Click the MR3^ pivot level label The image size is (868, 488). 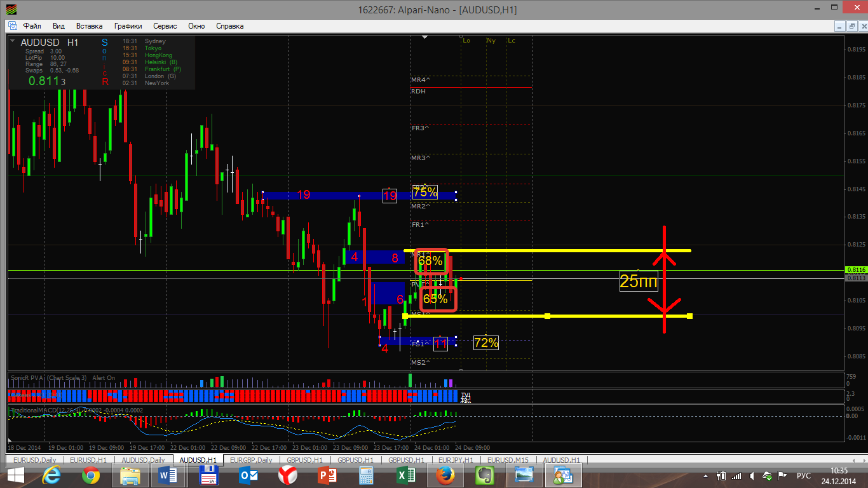[x=420, y=158]
